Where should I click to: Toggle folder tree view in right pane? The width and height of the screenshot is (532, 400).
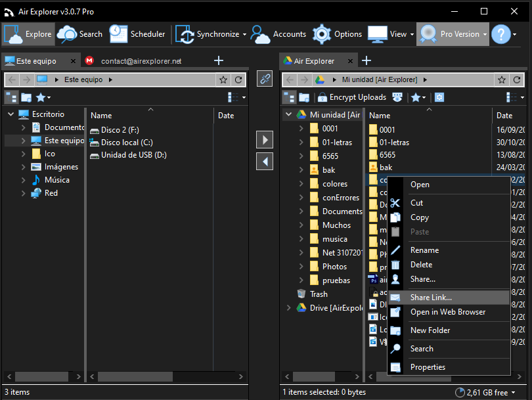290,98
